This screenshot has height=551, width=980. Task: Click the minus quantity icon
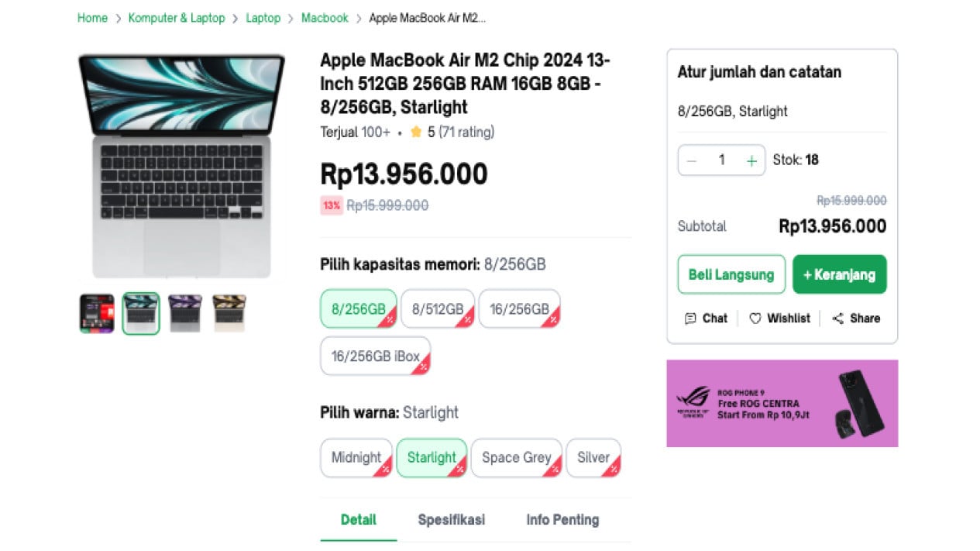point(692,160)
